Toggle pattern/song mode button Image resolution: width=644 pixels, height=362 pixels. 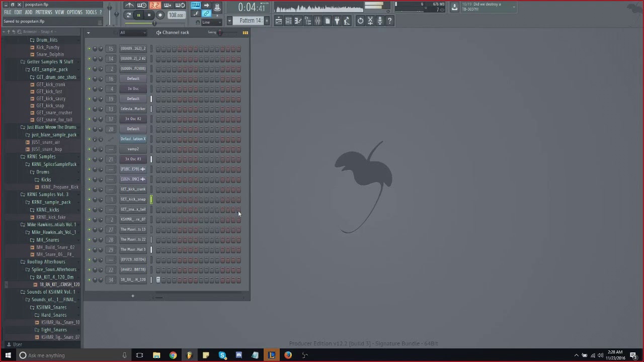tap(128, 15)
